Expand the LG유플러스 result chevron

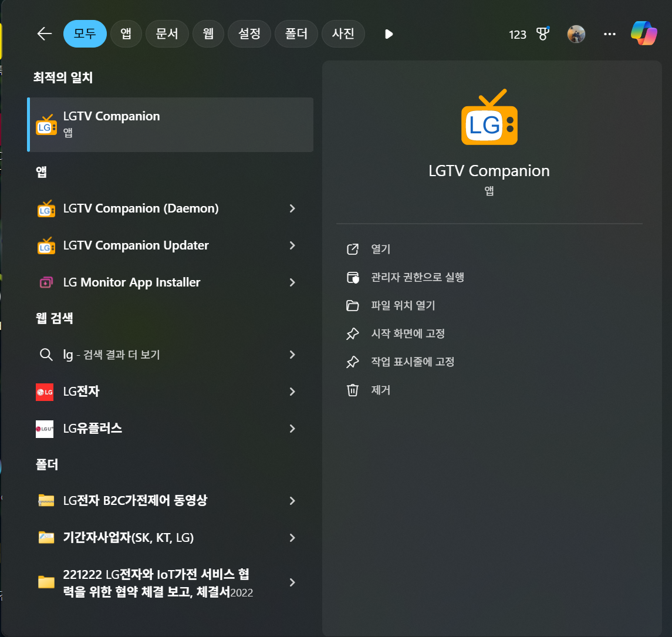coord(292,428)
